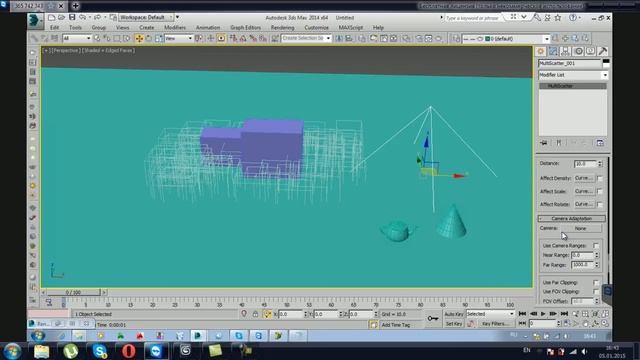Click the Redo arrow icon
This screenshot has width=640, height=360.
coord(97,18)
